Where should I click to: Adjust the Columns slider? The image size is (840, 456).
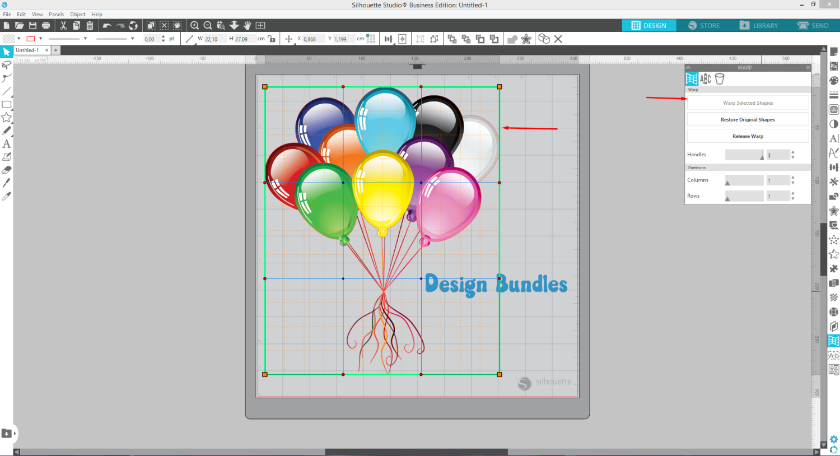745,181
